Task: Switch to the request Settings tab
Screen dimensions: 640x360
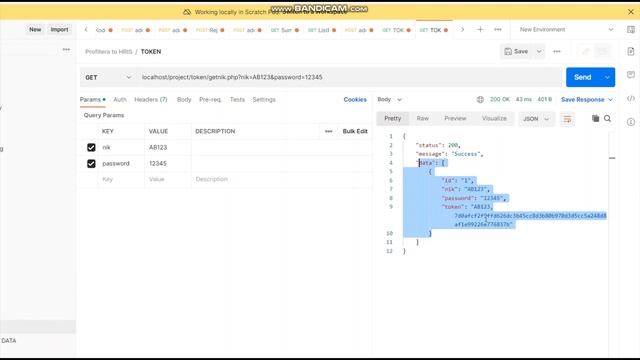Action: click(x=264, y=100)
